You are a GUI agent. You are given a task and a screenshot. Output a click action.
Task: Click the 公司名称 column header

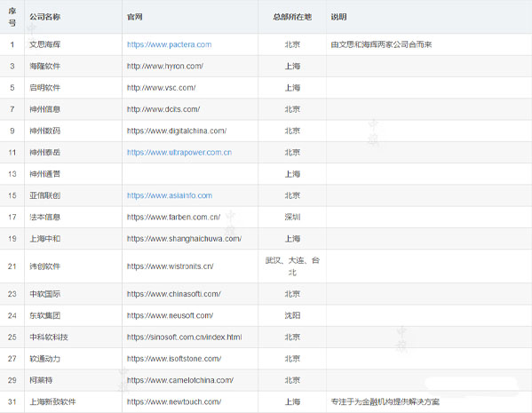click(x=44, y=17)
